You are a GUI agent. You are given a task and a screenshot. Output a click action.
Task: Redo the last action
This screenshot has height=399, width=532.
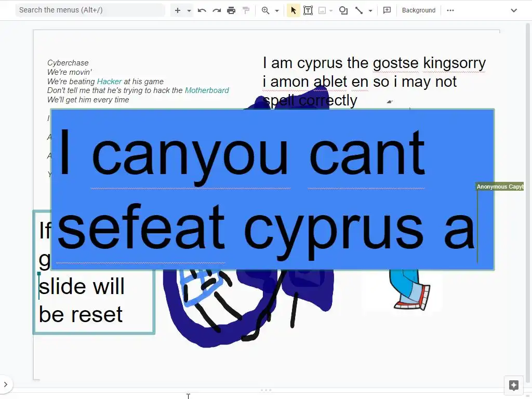(x=217, y=10)
